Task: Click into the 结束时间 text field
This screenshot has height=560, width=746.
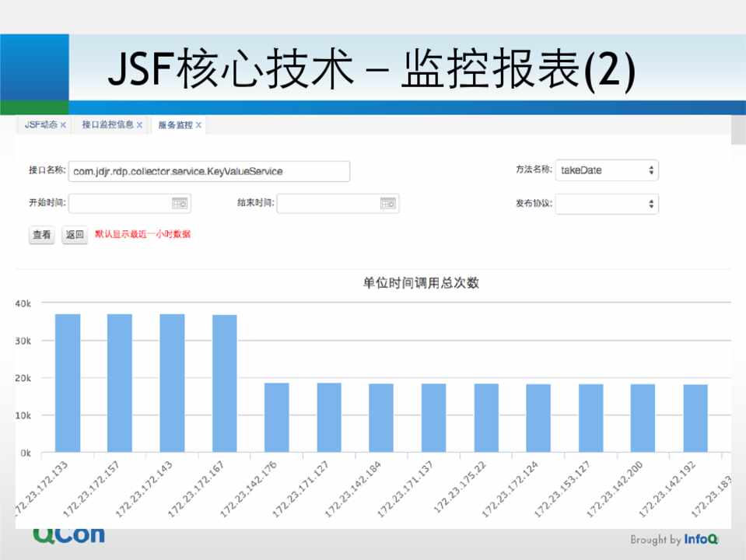Action: (x=327, y=204)
